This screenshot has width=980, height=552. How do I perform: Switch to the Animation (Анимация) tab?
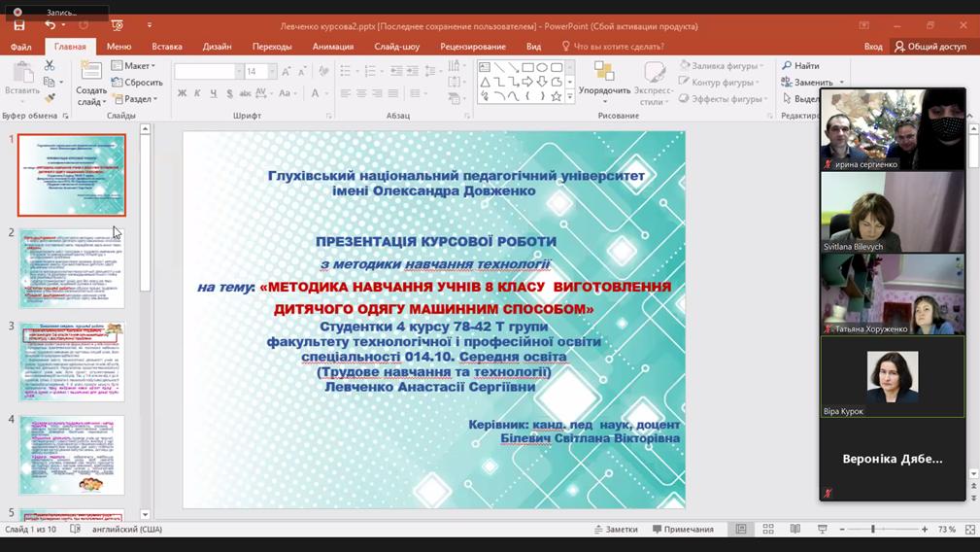[333, 47]
